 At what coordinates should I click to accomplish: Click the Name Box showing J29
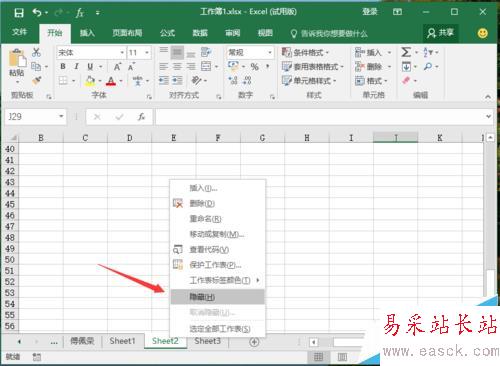click(32, 117)
